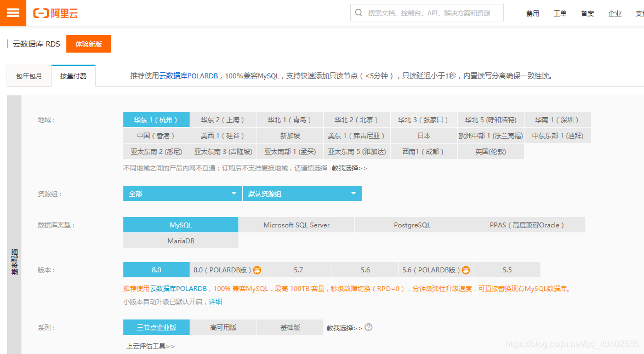The width and height of the screenshot is (644, 354).
Task: Select series 基础版
Action: 290,327
